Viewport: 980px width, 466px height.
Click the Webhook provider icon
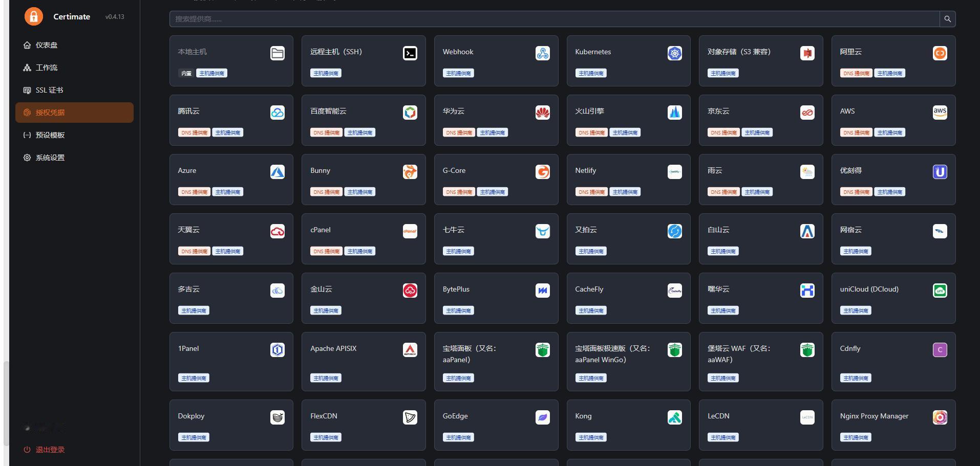(542, 53)
